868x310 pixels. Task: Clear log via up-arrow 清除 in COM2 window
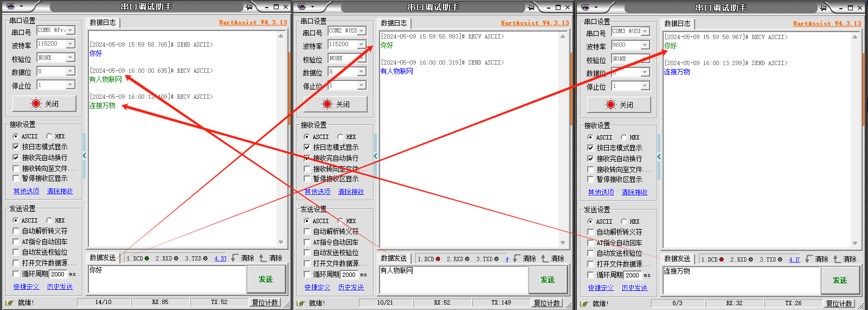pos(552,258)
